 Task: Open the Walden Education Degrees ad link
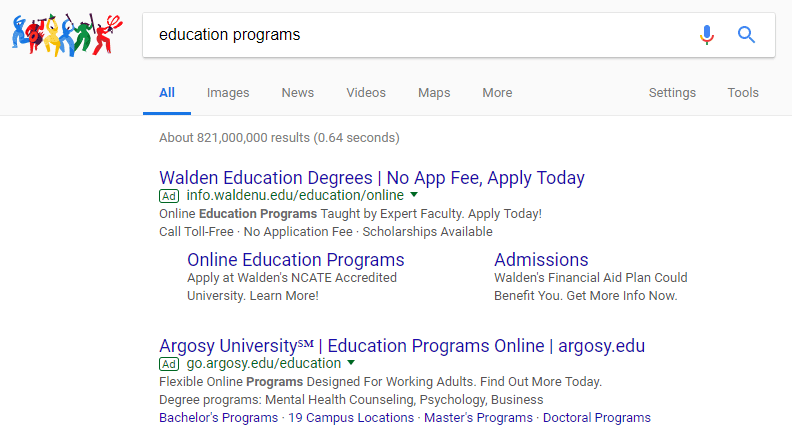click(x=372, y=178)
